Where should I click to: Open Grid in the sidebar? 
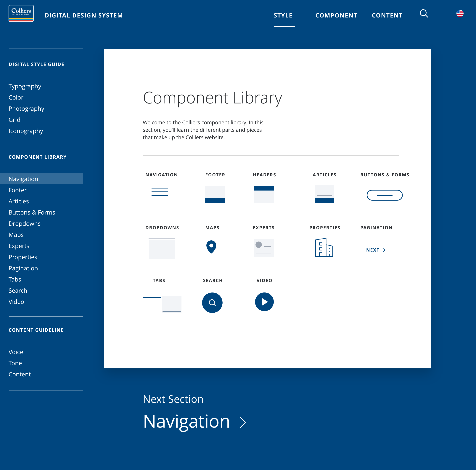[15, 120]
